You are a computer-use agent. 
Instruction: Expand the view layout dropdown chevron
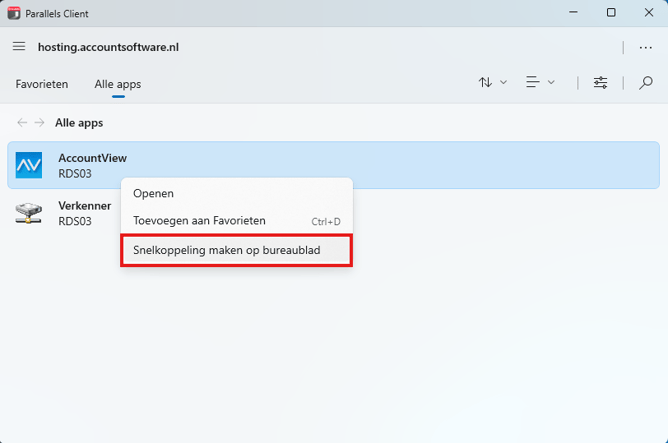[x=551, y=82]
